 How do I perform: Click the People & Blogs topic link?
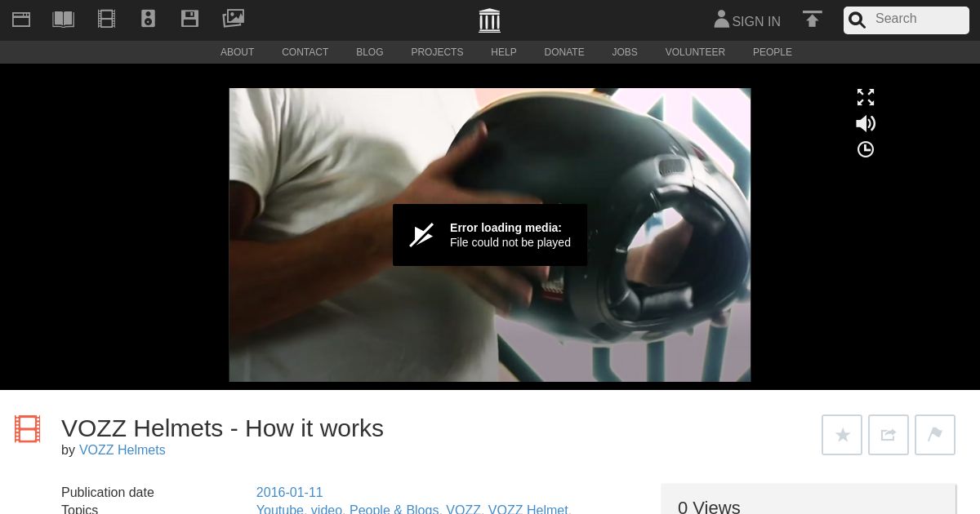pyautogui.click(x=394, y=510)
